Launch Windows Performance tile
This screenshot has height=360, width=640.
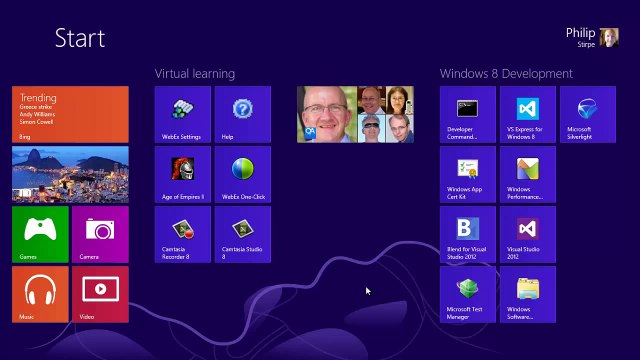[x=528, y=174]
